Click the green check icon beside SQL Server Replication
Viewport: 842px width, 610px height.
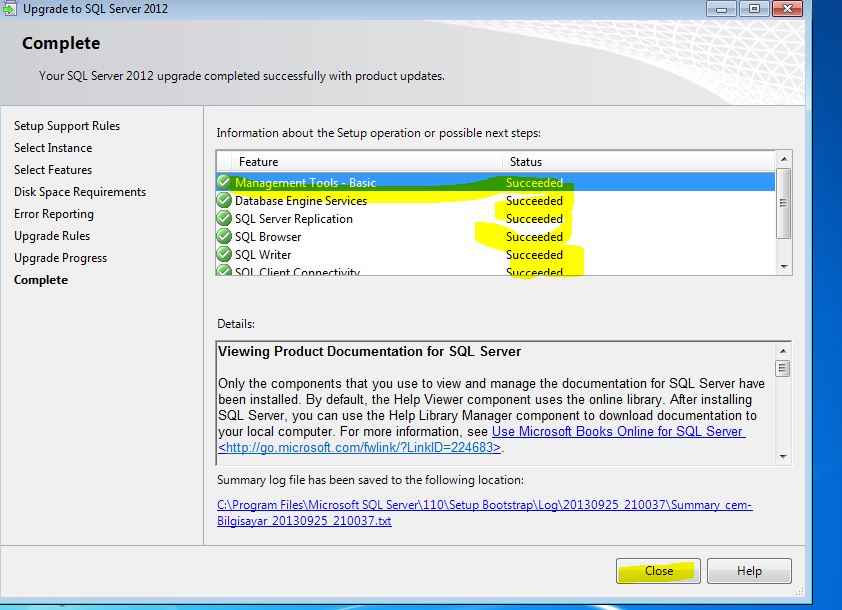click(224, 219)
